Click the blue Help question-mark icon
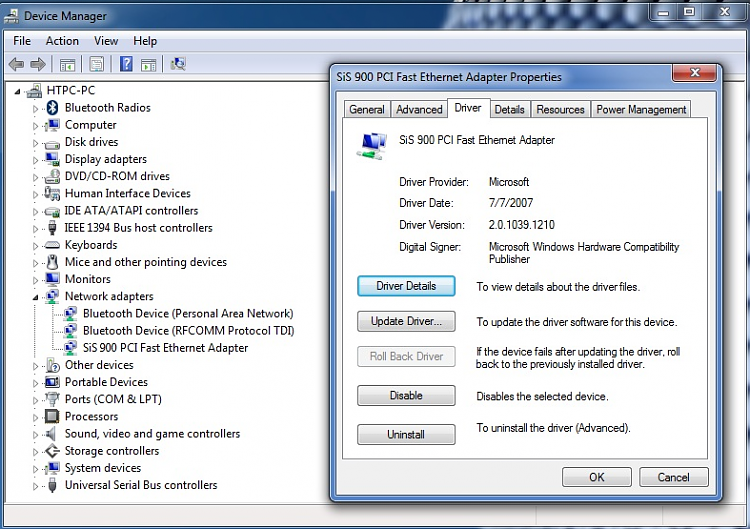Screen dimensions: 750x529 point(126,64)
